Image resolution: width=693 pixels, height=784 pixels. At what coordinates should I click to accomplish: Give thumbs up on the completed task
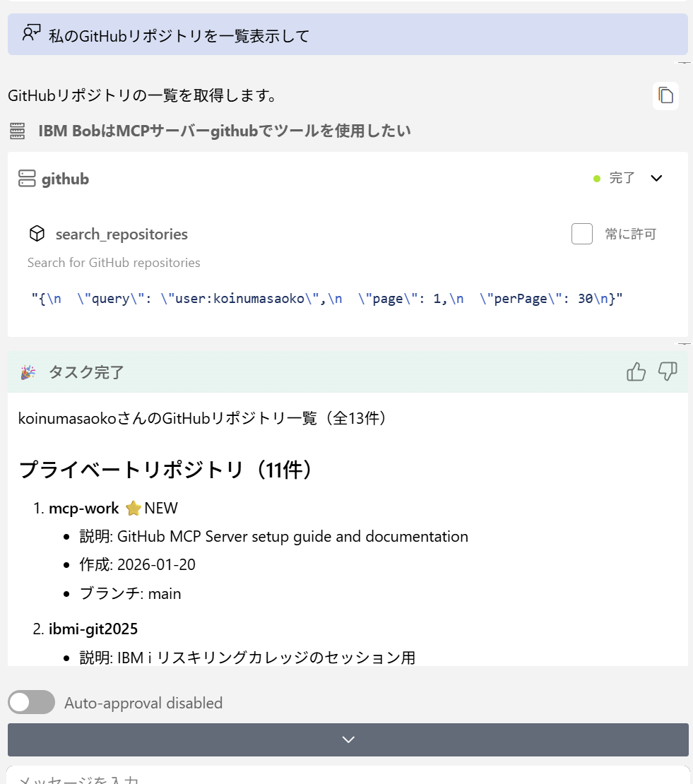click(635, 372)
